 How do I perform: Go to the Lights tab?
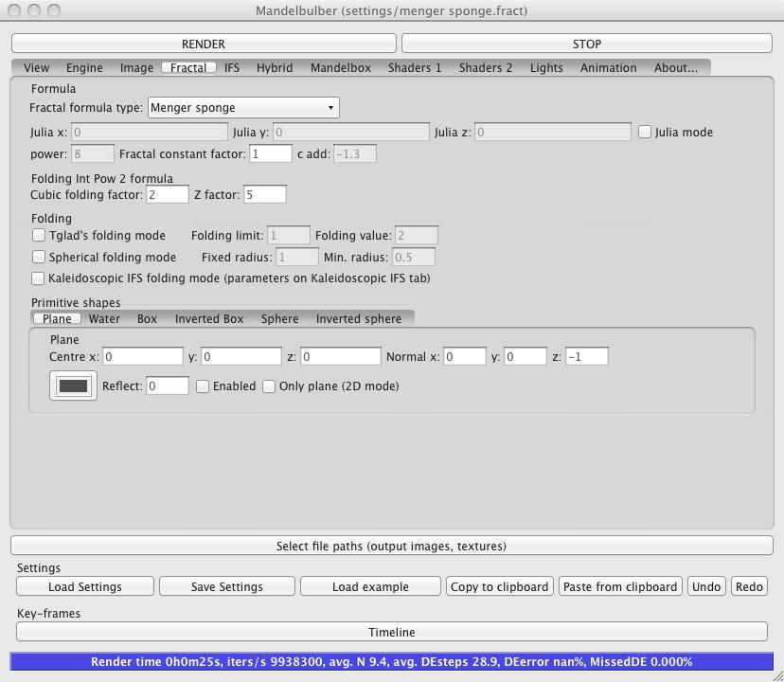[x=545, y=68]
